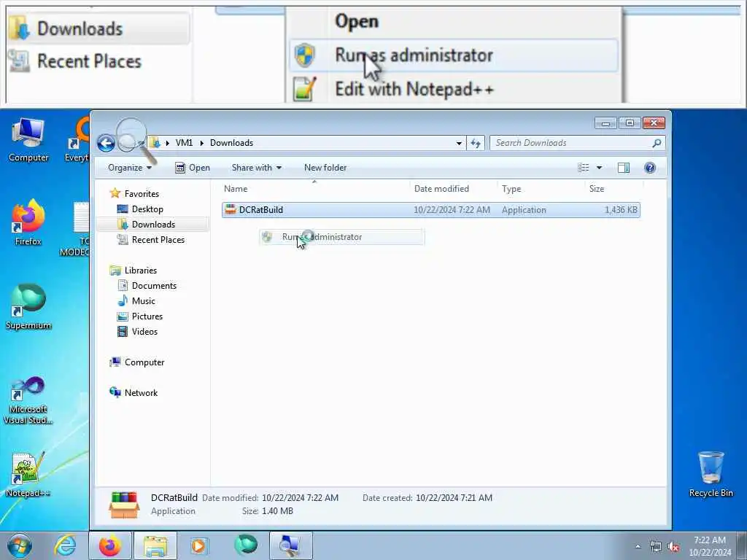Viewport: 747px width, 560px height.
Task: Click Run as administrator in the magnified menu
Action: pos(453,55)
